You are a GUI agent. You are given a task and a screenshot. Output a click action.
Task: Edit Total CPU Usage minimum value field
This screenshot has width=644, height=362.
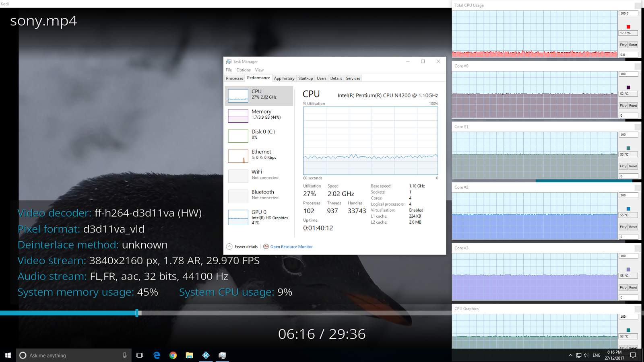pyautogui.click(x=628, y=55)
